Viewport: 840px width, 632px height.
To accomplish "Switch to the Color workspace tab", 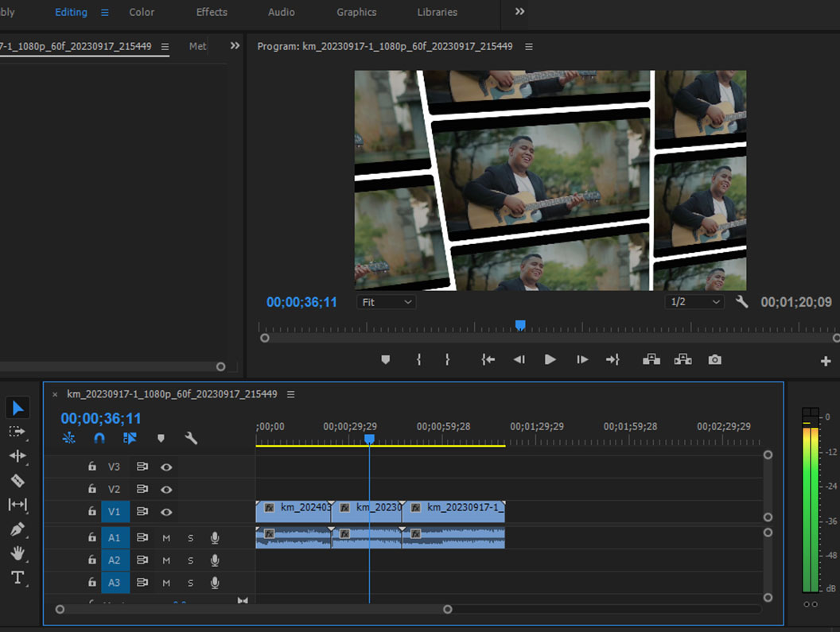I will coord(142,12).
